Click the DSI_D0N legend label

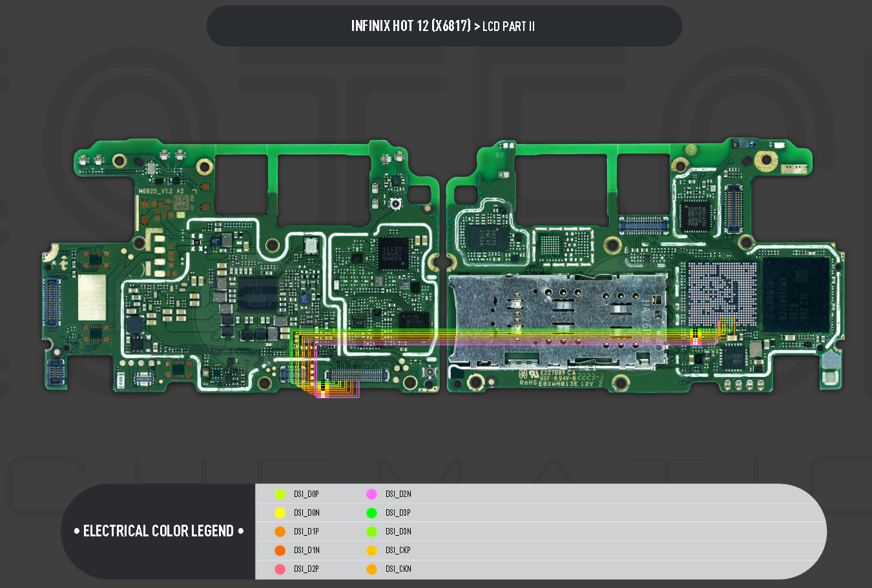click(307, 513)
